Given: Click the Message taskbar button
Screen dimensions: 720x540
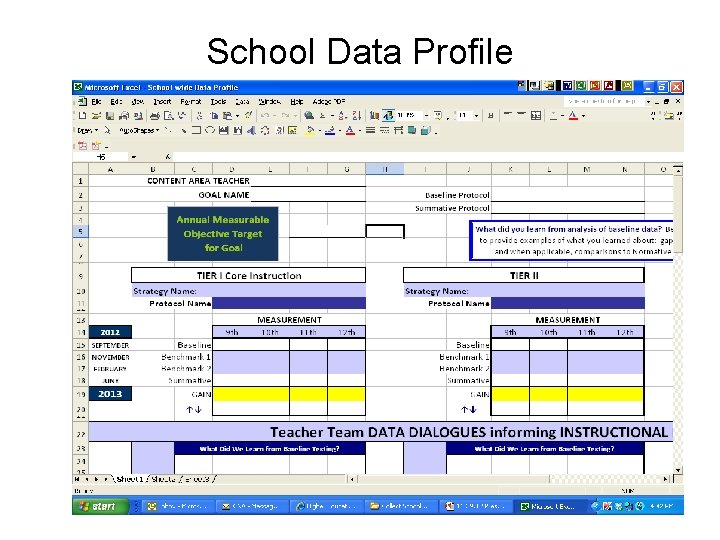Looking at the screenshot, I should click(x=252, y=506).
